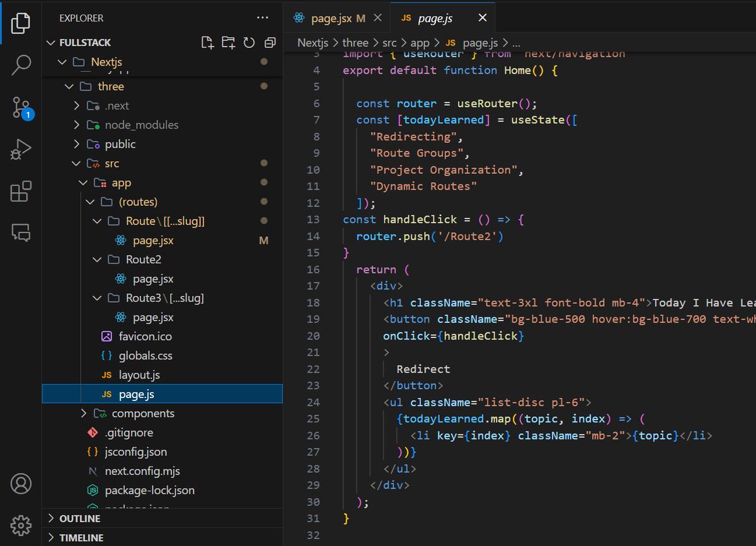
Task: Collapse the Nextjs folder
Action: pyautogui.click(x=162, y=62)
